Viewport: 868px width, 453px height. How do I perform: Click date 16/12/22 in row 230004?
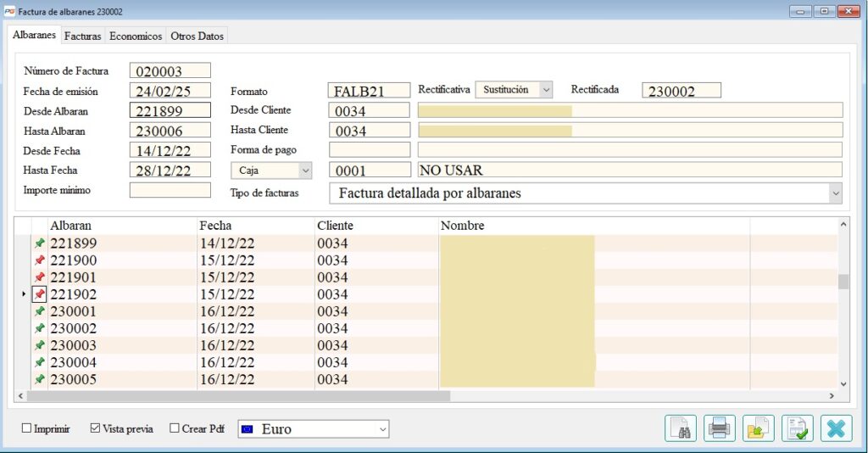pos(227,362)
